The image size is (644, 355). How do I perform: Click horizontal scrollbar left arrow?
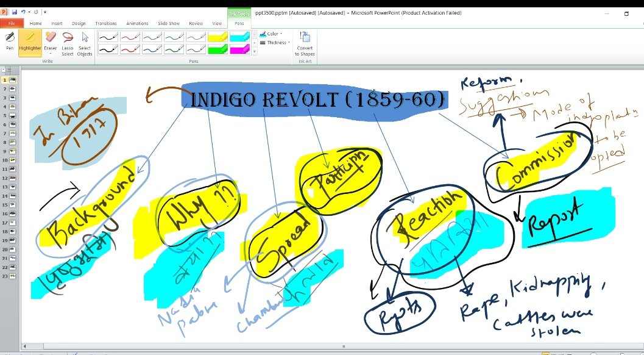(x=26, y=346)
